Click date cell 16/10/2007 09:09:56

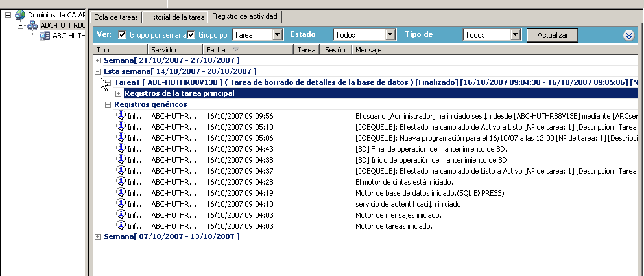[x=240, y=115]
